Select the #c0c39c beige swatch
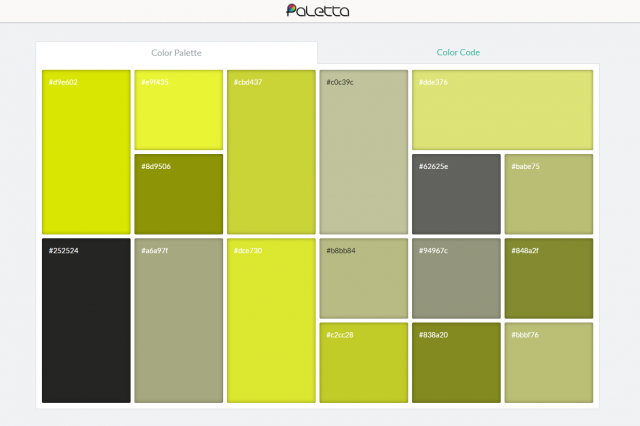The height and width of the screenshot is (426, 640). pos(364,152)
